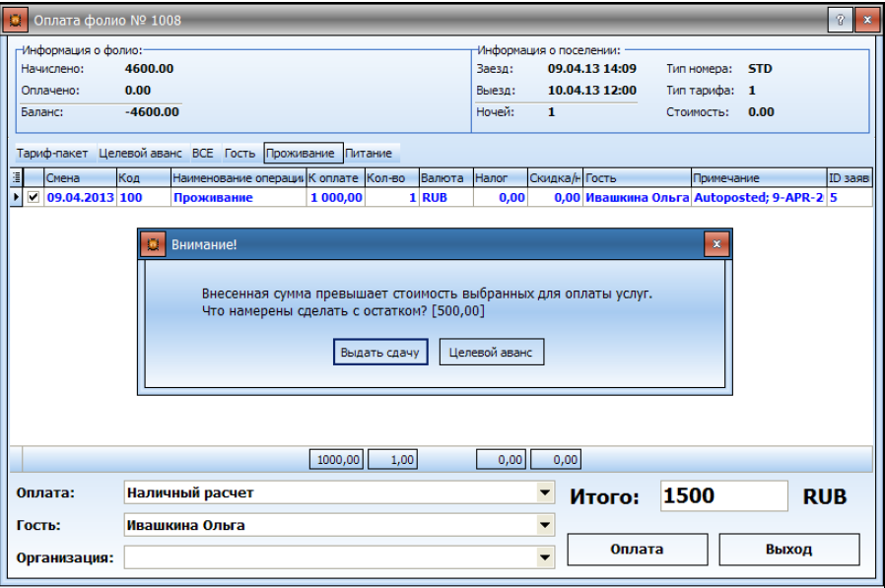Click the Ивашкина Ольга guest cell in table
This screenshot has height=588, width=885.
637,198
